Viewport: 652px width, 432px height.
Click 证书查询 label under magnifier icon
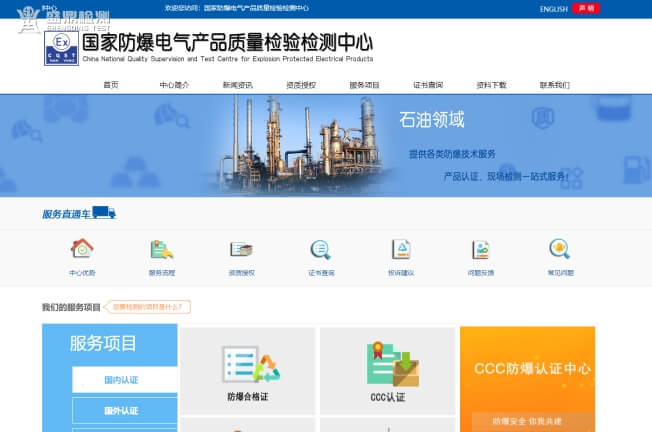(x=321, y=273)
